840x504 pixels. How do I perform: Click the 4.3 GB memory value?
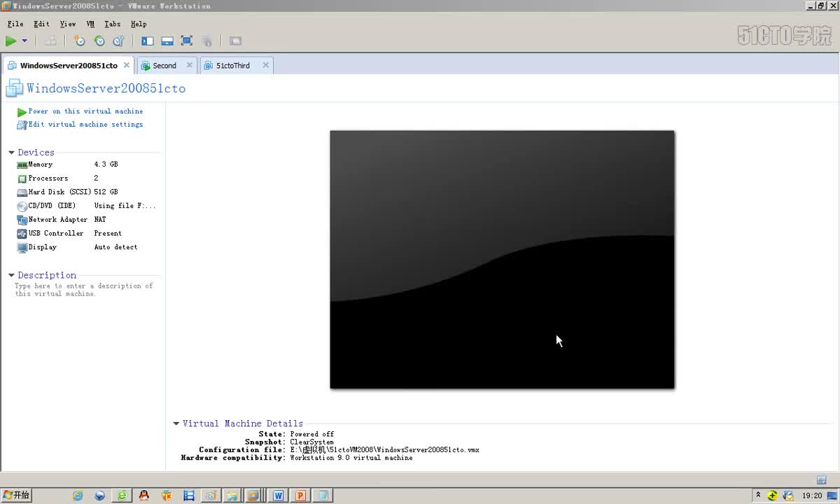[x=106, y=164]
